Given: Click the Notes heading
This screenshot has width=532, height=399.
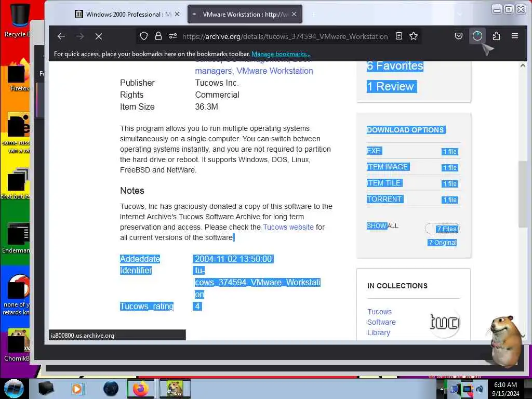Looking at the screenshot, I should pos(132,191).
